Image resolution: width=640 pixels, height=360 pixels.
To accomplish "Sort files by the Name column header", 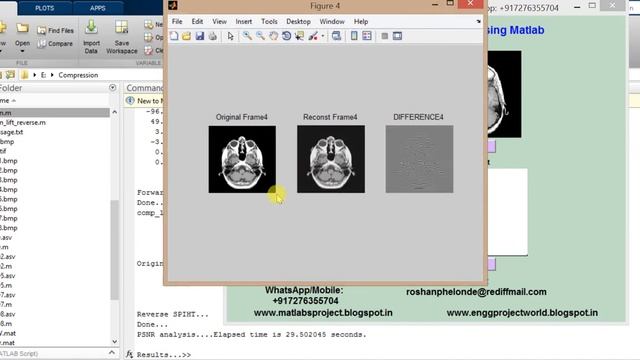I will [x=8, y=100].
